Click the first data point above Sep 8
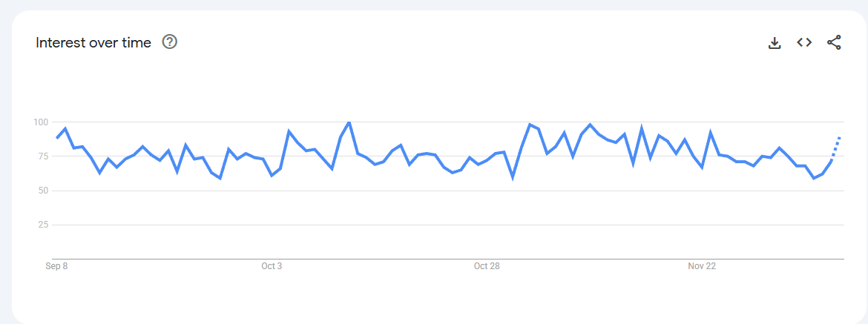The image size is (868, 324). [57, 138]
